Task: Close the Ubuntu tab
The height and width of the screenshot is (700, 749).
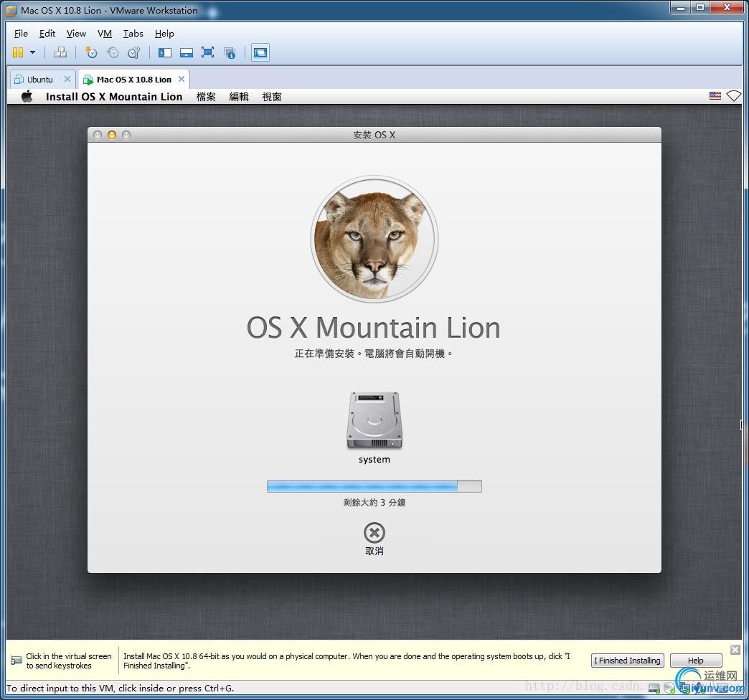Action: point(67,79)
